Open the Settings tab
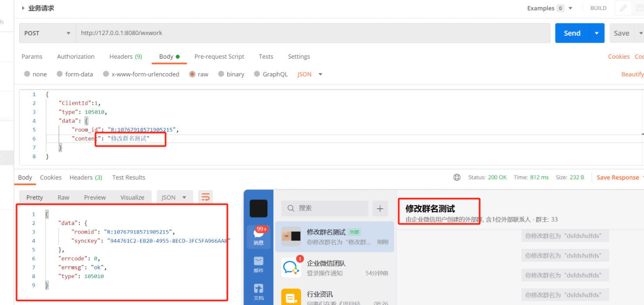The width and height of the screenshot is (644, 305). click(299, 57)
